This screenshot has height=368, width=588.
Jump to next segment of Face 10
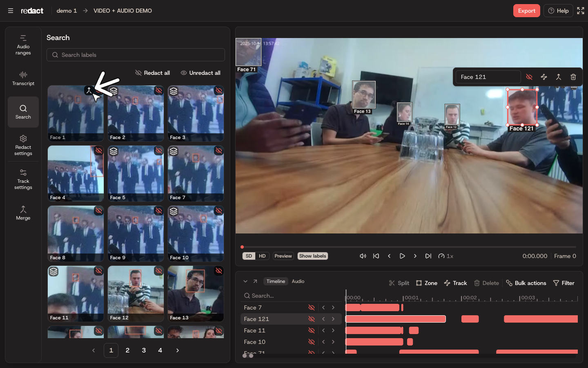point(333,342)
